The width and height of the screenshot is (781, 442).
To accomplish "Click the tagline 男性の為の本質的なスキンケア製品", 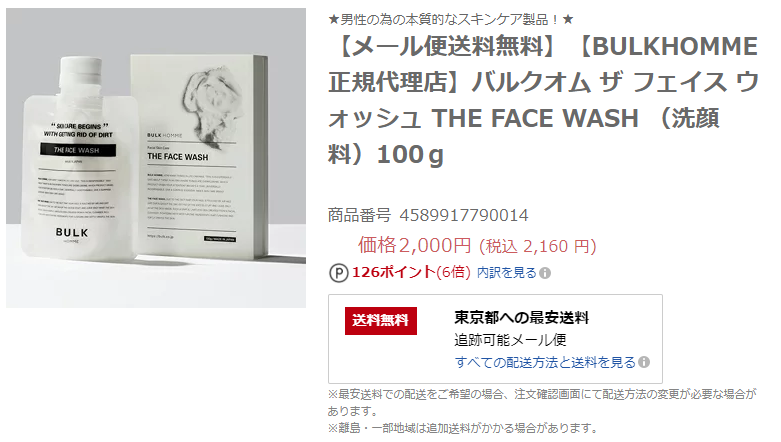I will tap(451, 19).
